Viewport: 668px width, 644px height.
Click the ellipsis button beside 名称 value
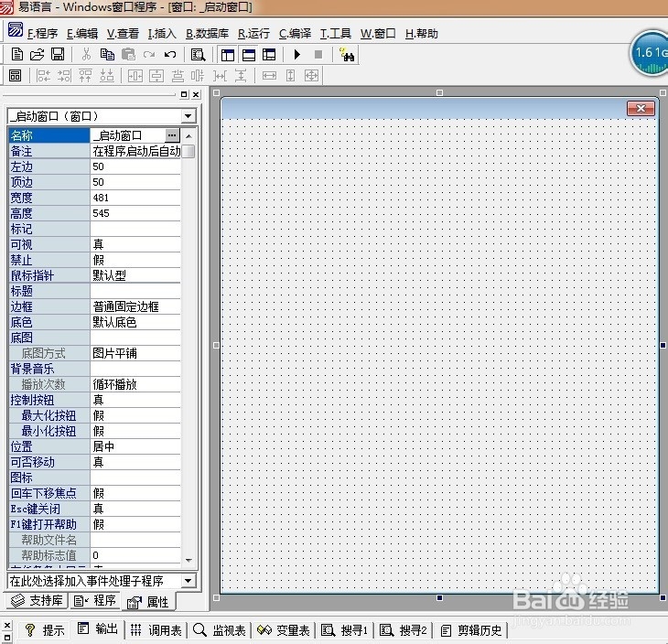pyautogui.click(x=172, y=135)
